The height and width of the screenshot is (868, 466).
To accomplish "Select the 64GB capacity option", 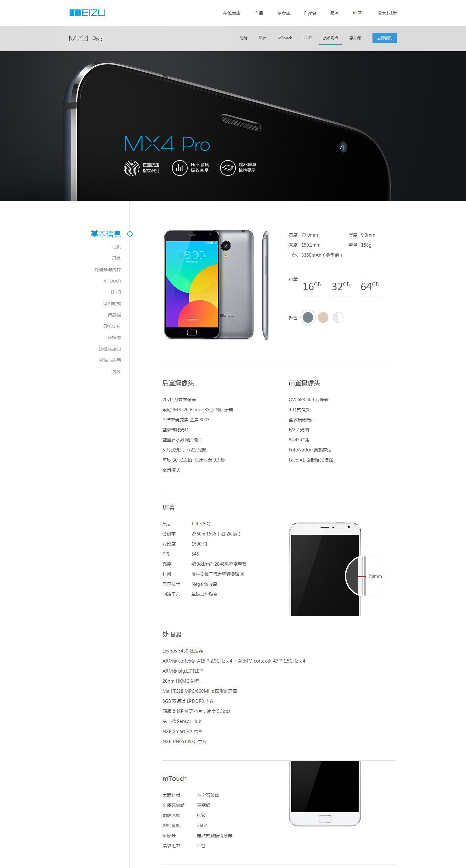I will pyautogui.click(x=371, y=286).
